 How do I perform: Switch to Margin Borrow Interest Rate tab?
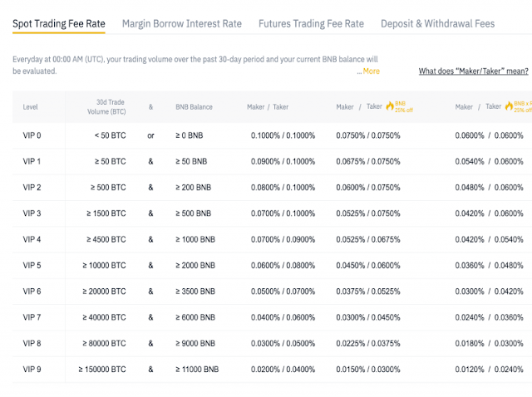(x=182, y=23)
